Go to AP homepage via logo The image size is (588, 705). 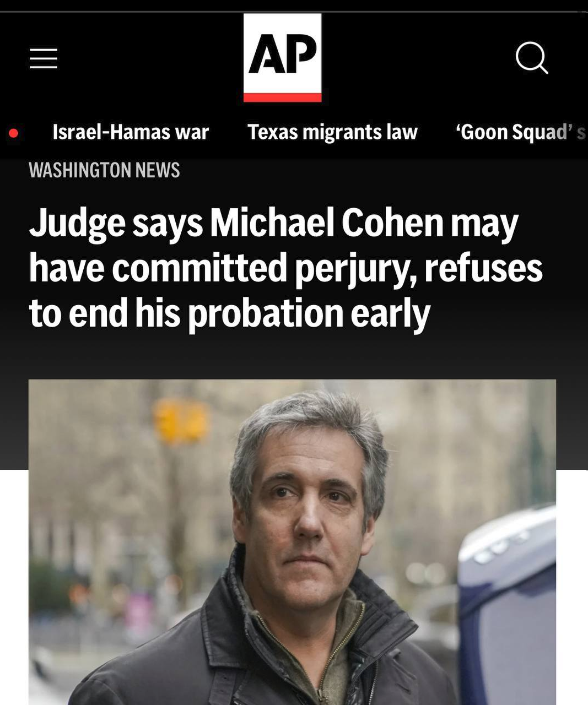point(282,58)
